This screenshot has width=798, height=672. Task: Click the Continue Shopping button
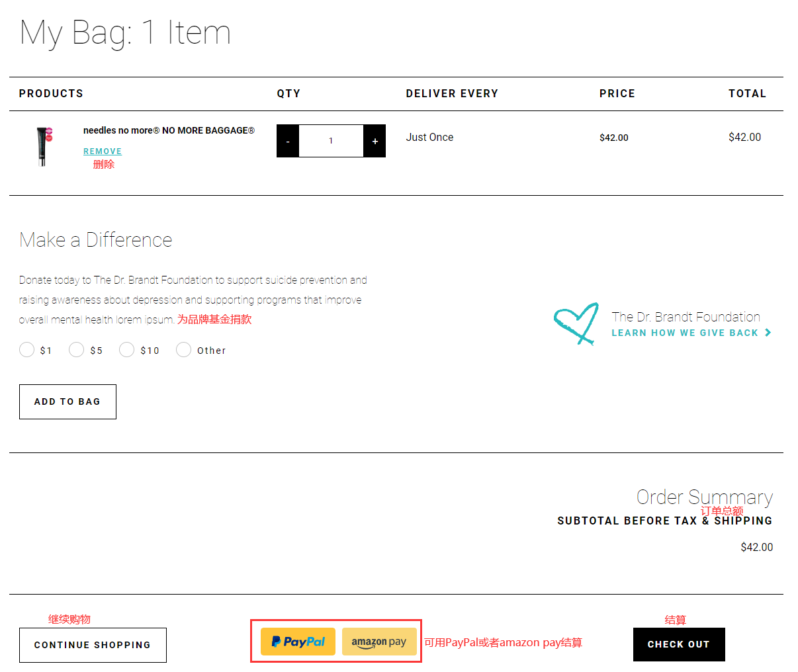click(93, 645)
